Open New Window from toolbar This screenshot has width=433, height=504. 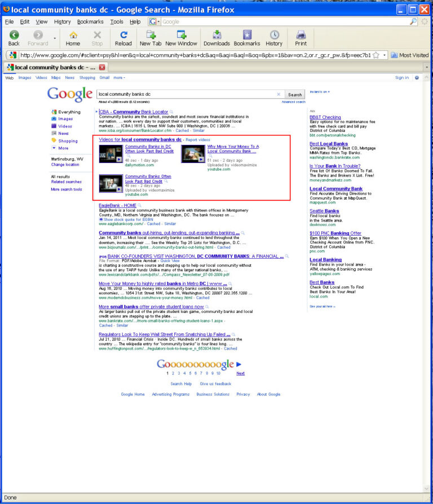pos(182,35)
